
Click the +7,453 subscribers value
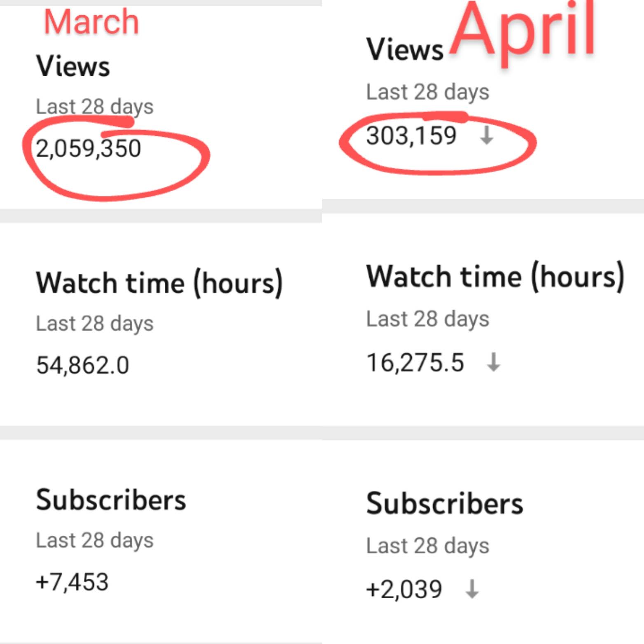[72, 582]
